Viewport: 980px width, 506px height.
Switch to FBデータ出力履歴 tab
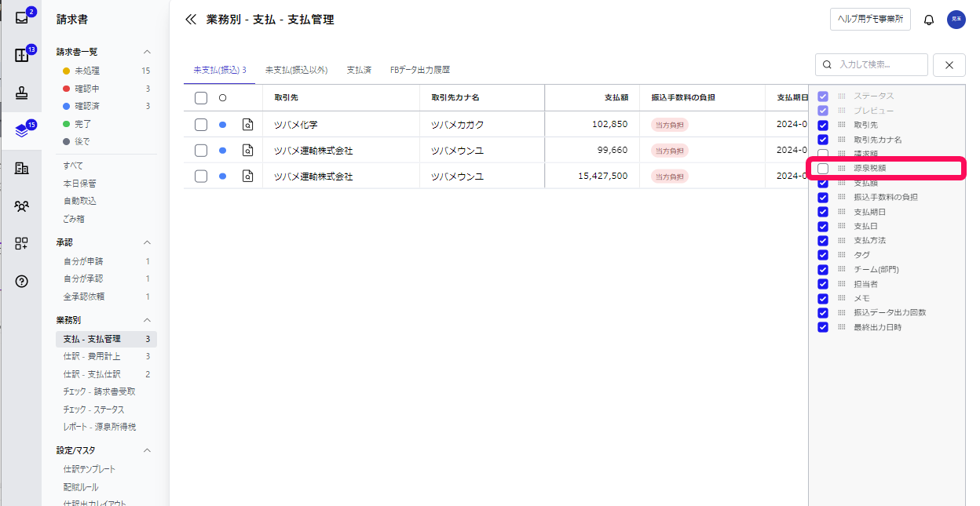pos(420,70)
